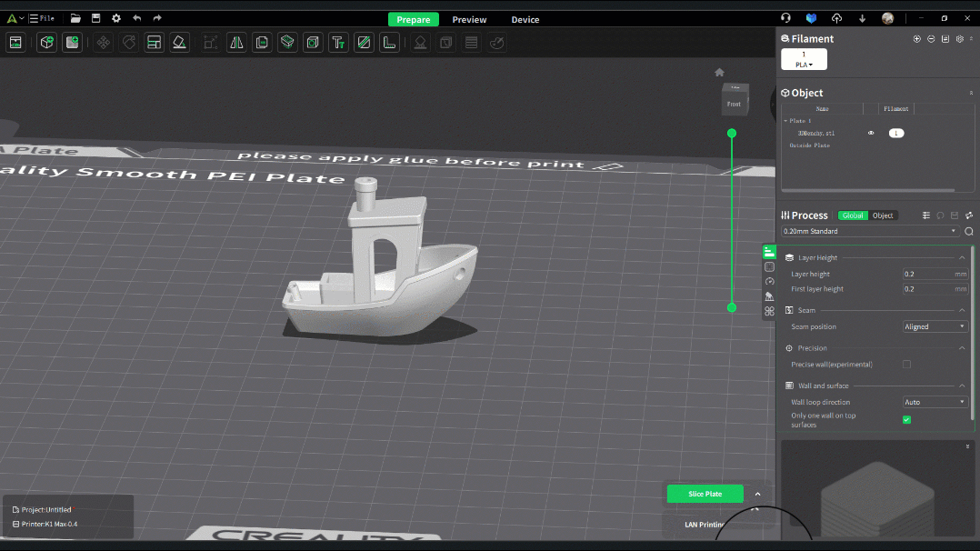Click the add plate icon
The height and width of the screenshot is (551, 980).
[x=73, y=43]
